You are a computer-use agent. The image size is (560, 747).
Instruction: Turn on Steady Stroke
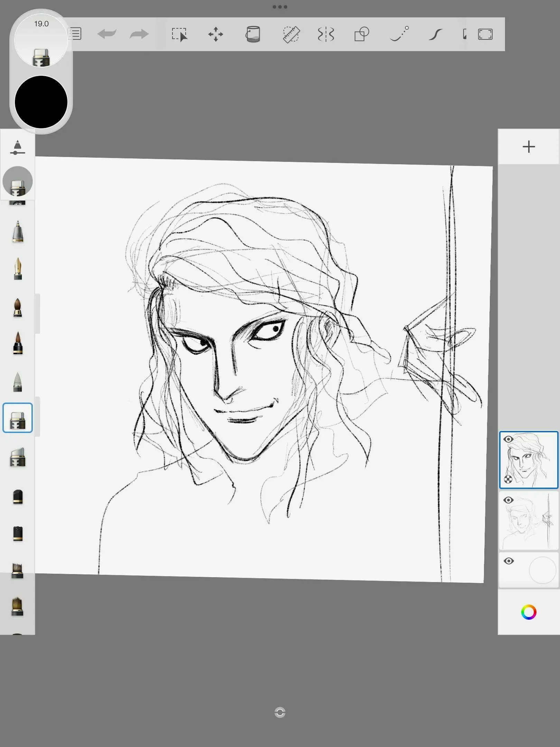point(436,34)
